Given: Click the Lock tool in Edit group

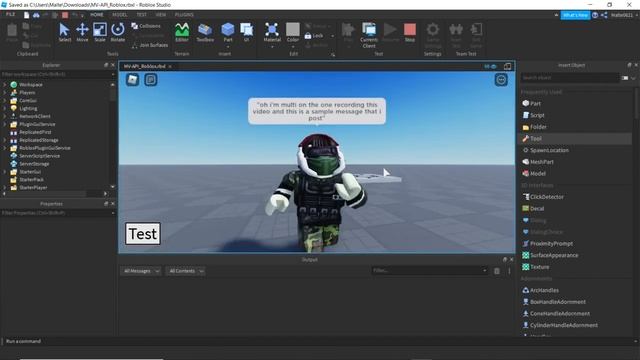Looking at the screenshot, I should pyautogui.click(x=314, y=36).
